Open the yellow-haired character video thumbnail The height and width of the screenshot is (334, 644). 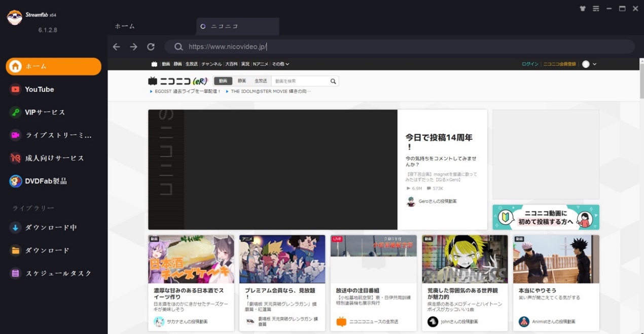[x=465, y=259]
